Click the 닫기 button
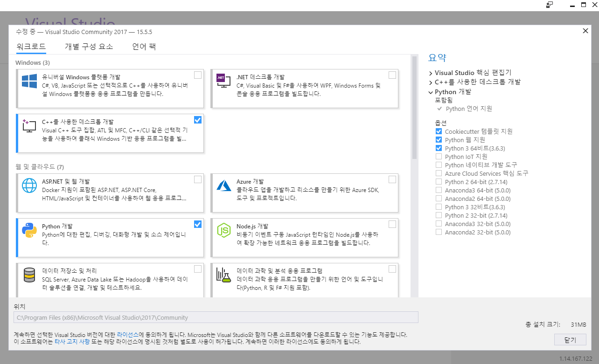 coord(570,340)
